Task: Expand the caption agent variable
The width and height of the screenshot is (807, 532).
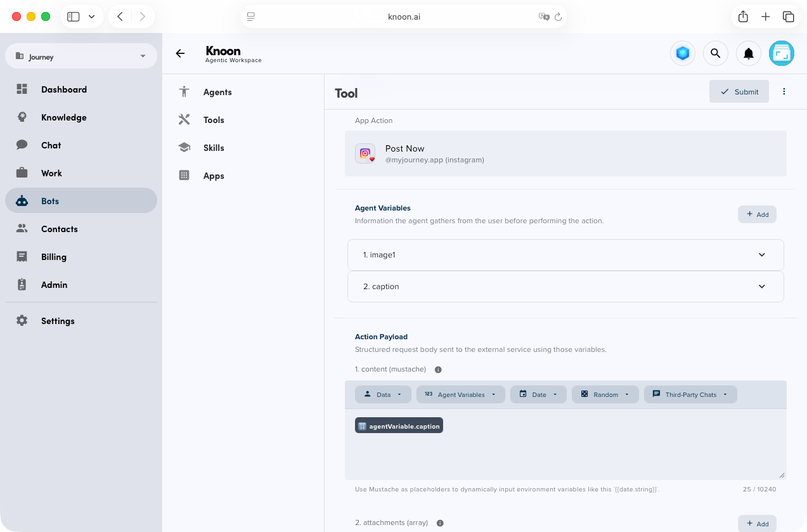Action: click(x=761, y=286)
